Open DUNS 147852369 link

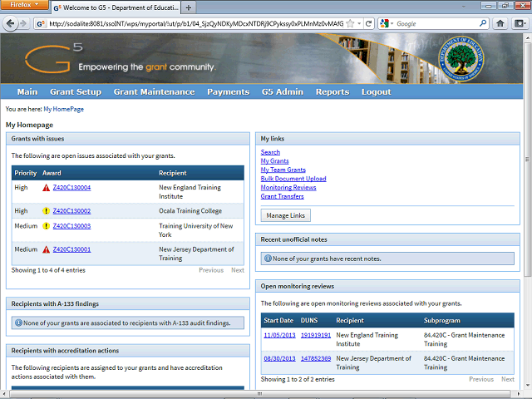(x=316, y=358)
